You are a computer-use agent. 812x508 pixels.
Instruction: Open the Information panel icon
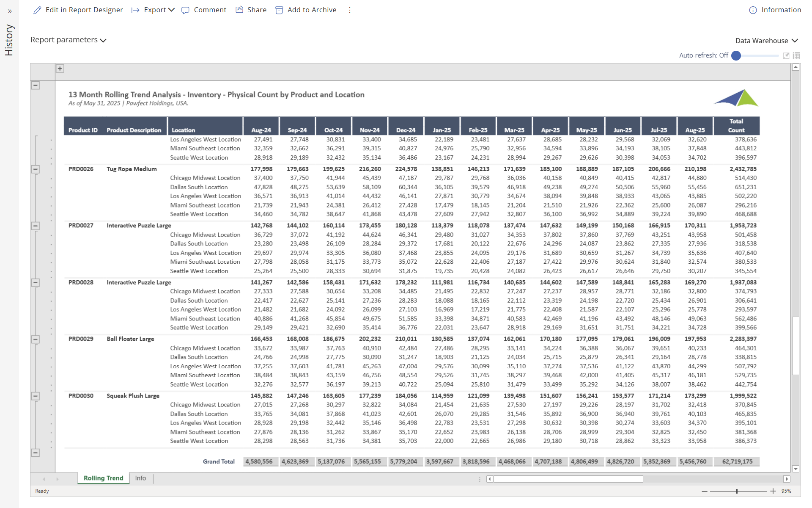[753, 10]
